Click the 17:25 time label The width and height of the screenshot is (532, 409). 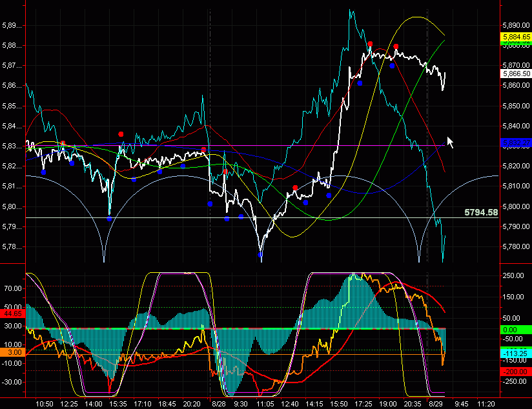point(363,404)
